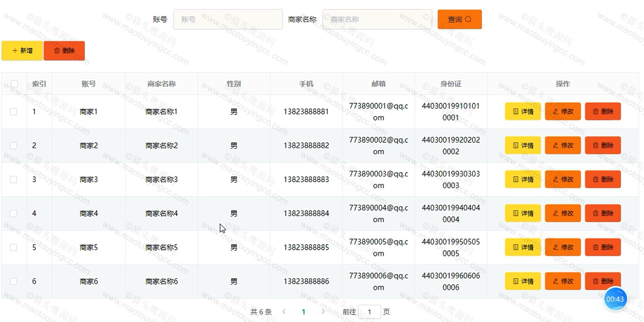Click phone number 13823888881
The height and width of the screenshot is (322, 644).
306,112
